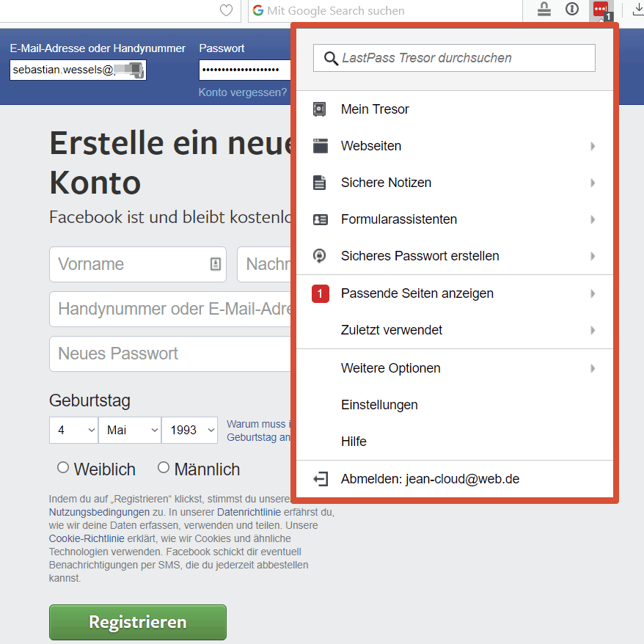Screen dimensions: 644x644
Task: Open the stamp-shaped extension icon in toolbar
Action: pyautogui.click(x=544, y=9)
